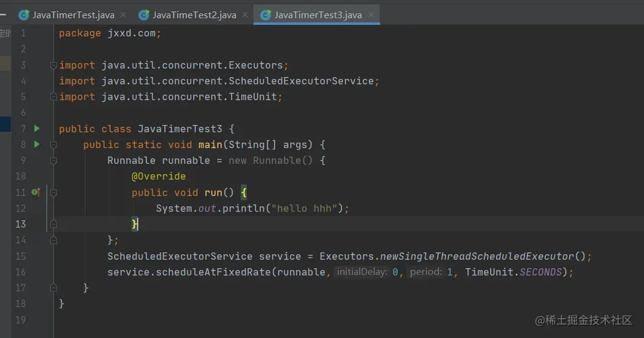Click line number 13 in the gutter
Screen dimensions: 644x338
21,224
